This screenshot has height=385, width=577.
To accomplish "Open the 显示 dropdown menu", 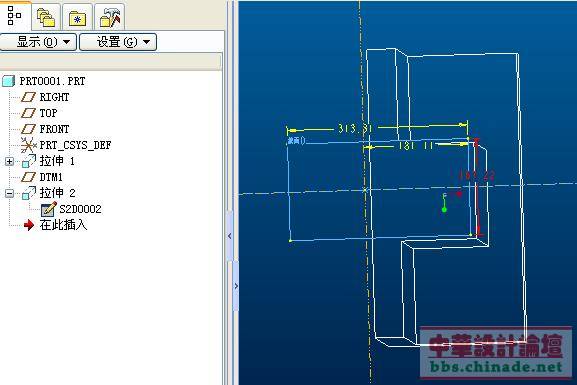I will tap(38, 42).
